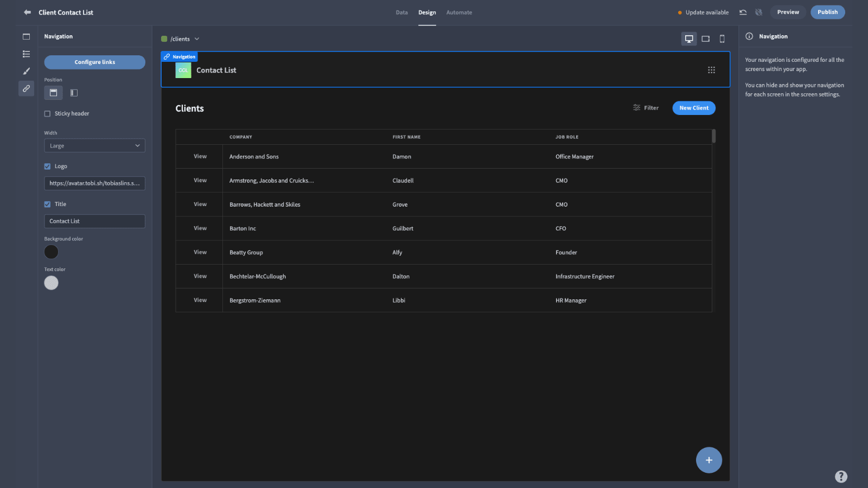Viewport: 868px width, 488px height.
Task: Click the undo/revert icon in top bar
Action: (x=743, y=12)
